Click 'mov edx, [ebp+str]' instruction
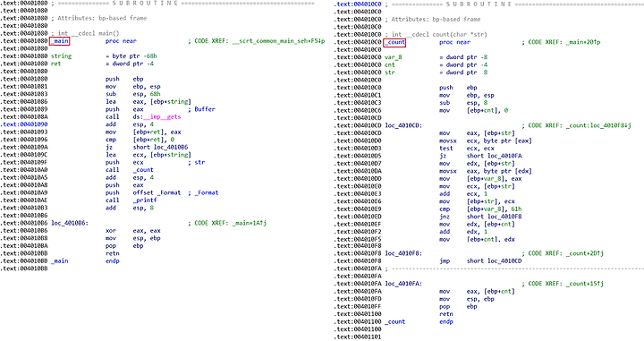 478,164
